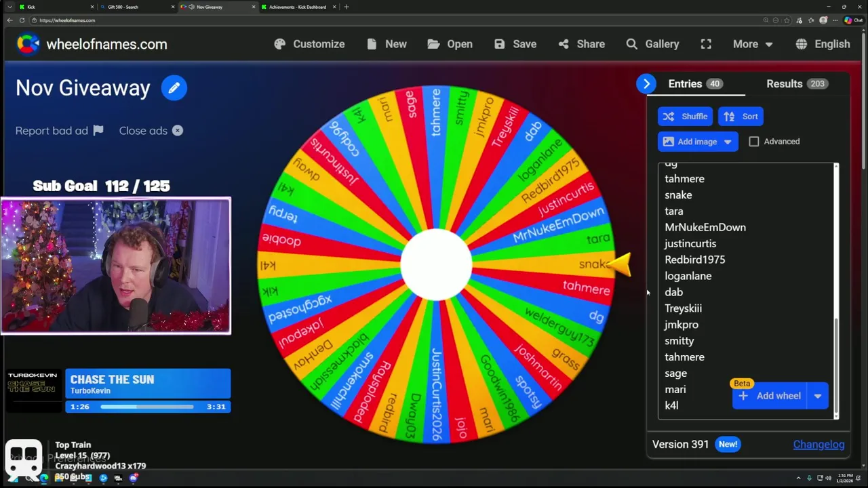Select entry 'snake' in list

tap(678, 195)
